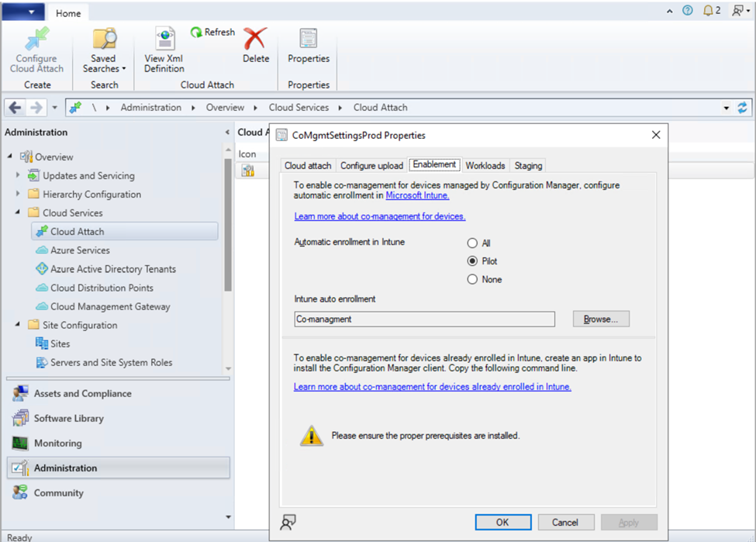Minimize the ribbon with the caret
This screenshot has height=542, width=756.
click(670, 11)
